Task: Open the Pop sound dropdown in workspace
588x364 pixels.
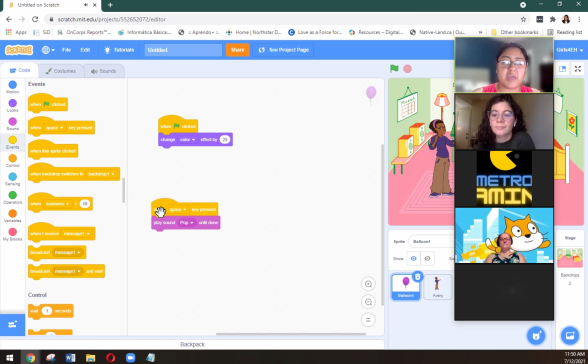Action: click(x=186, y=223)
